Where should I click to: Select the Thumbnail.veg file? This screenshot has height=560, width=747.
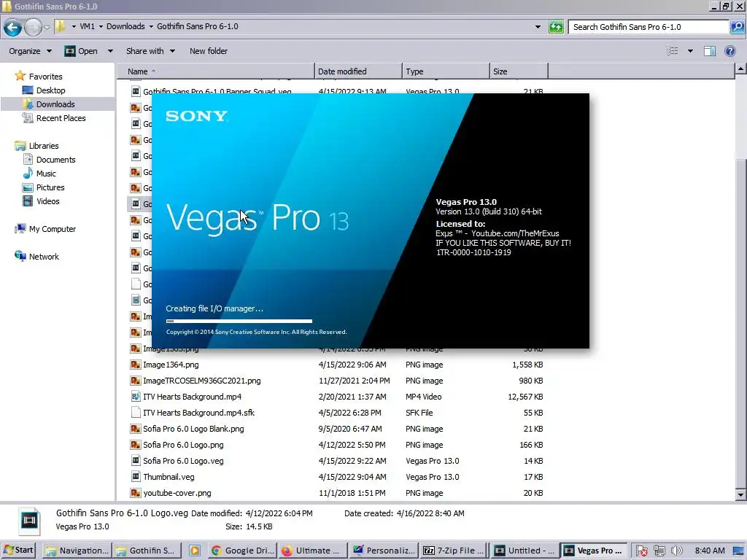click(x=169, y=477)
